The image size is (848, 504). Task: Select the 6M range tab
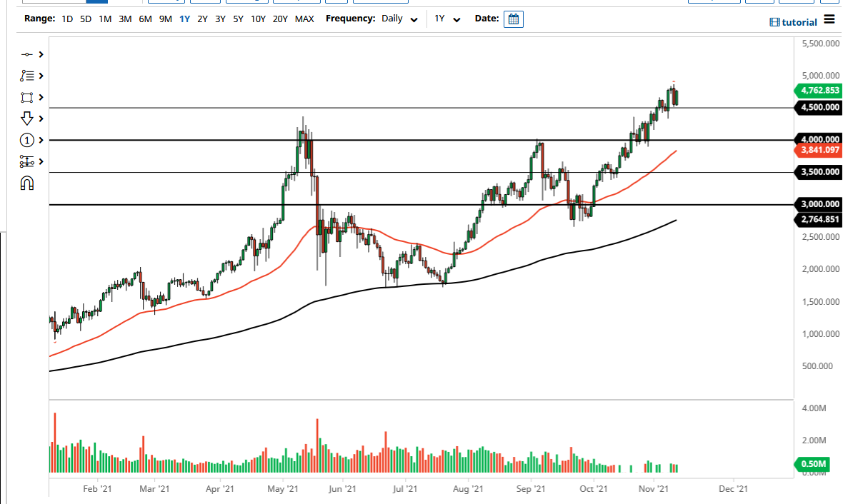click(x=145, y=19)
